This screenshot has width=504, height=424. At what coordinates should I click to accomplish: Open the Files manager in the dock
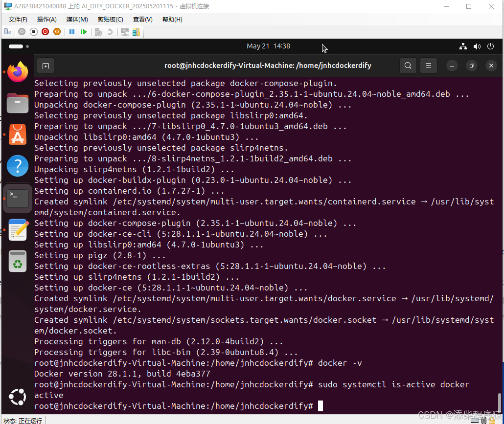pyautogui.click(x=18, y=103)
